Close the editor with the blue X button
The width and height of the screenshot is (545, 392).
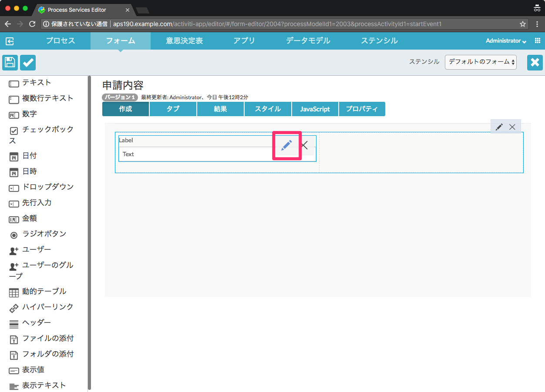[x=535, y=63]
